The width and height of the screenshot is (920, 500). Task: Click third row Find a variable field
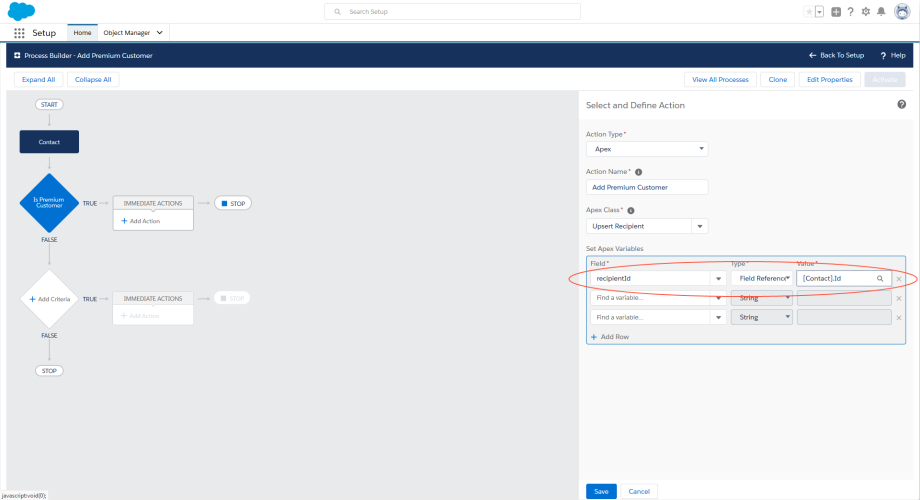651,317
